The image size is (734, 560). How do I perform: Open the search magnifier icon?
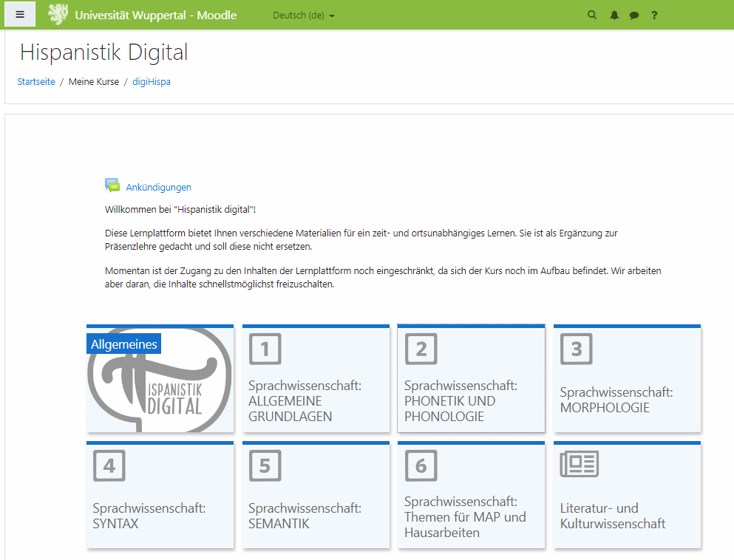point(592,15)
